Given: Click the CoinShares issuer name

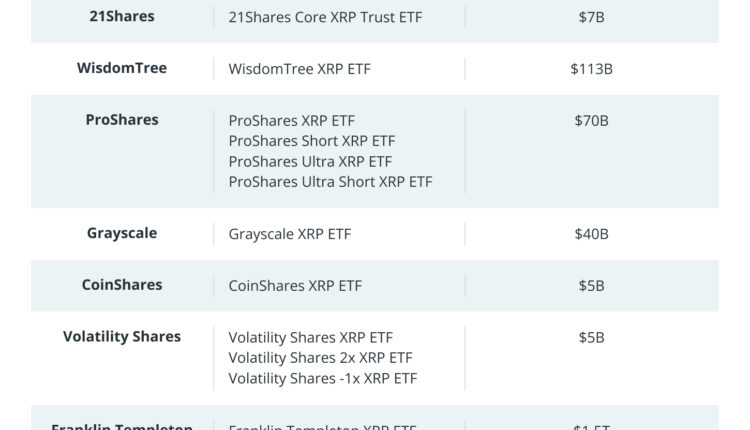Looking at the screenshot, I should [x=122, y=285].
